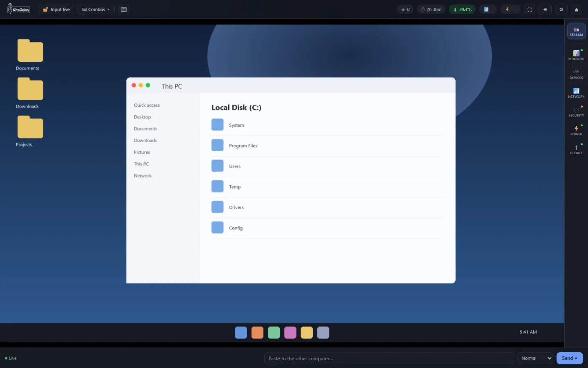Click the 9:41 AM taskbar clock
588x368 pixels.
point(528,332)
